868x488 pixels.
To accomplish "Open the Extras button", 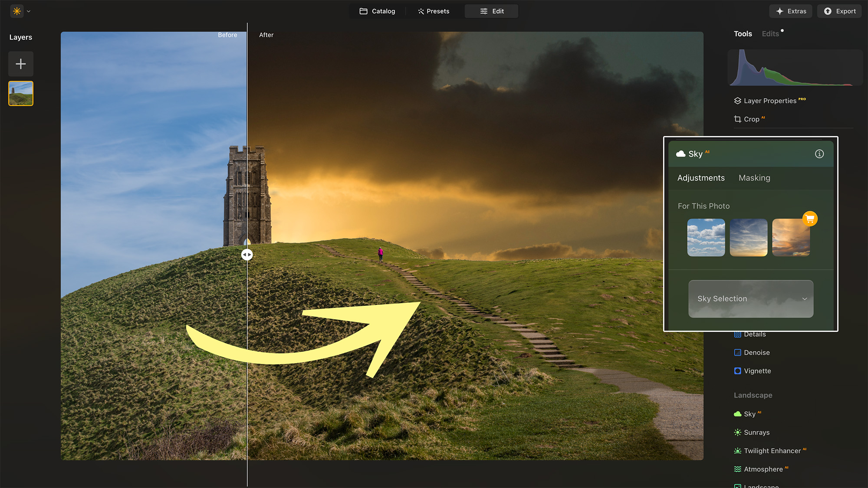I will (x=791, y=11).
